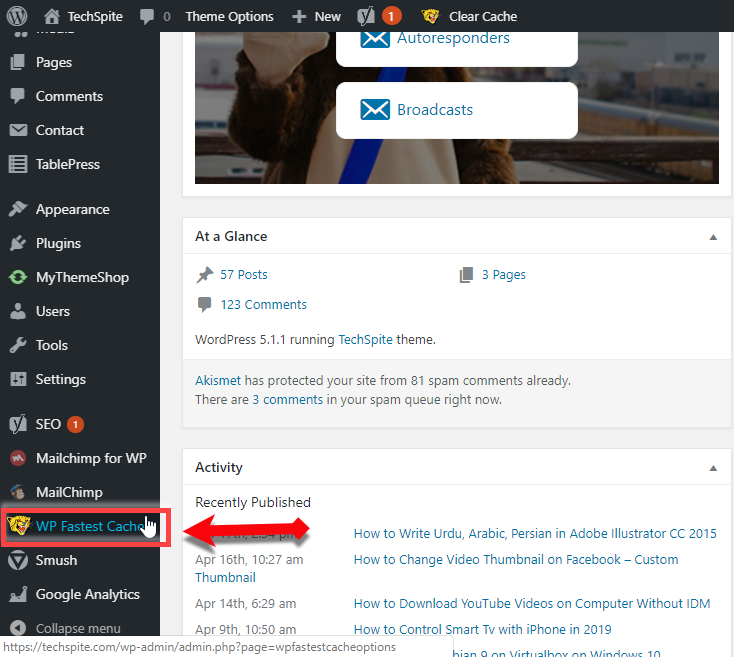Open the 123 Comments link
Viewport: 734px width, 657px height.
click(263, 304)
